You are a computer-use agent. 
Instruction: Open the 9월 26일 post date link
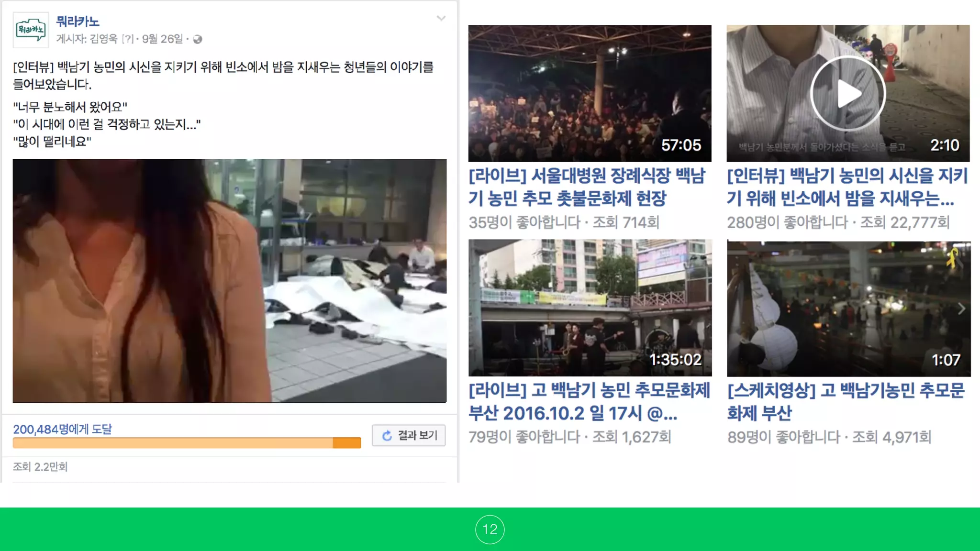point(162,39)
